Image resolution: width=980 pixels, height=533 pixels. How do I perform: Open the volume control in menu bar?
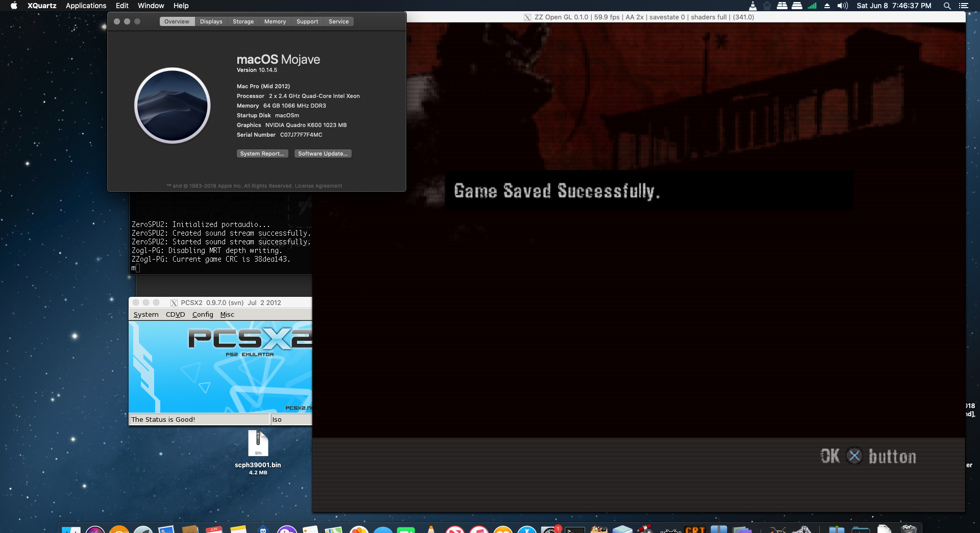(842, 6)
